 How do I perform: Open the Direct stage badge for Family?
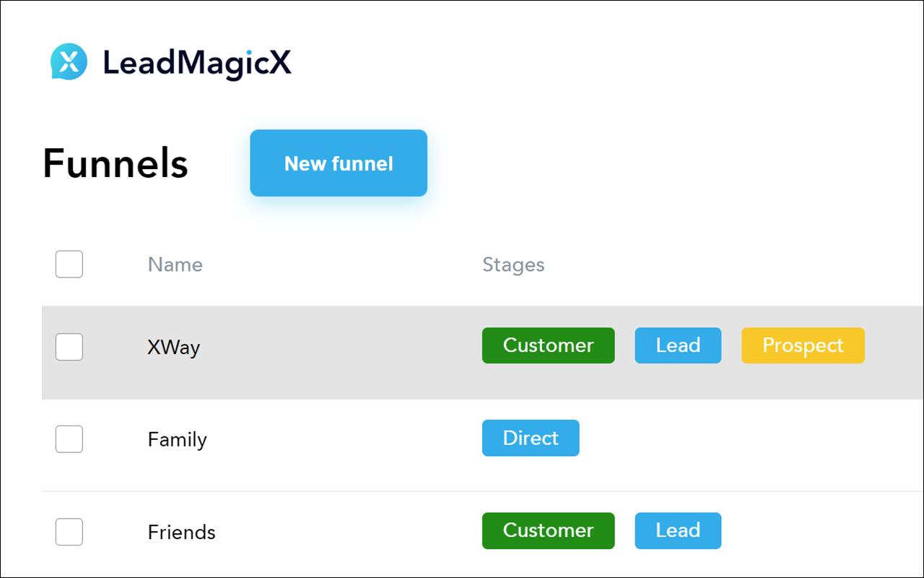point(531,438)
